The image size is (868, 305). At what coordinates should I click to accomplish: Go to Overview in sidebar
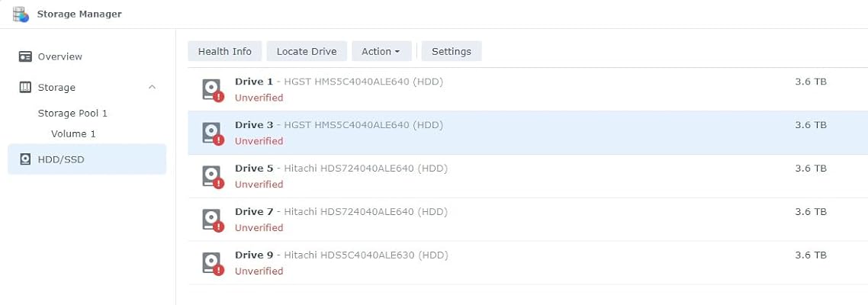59,56
